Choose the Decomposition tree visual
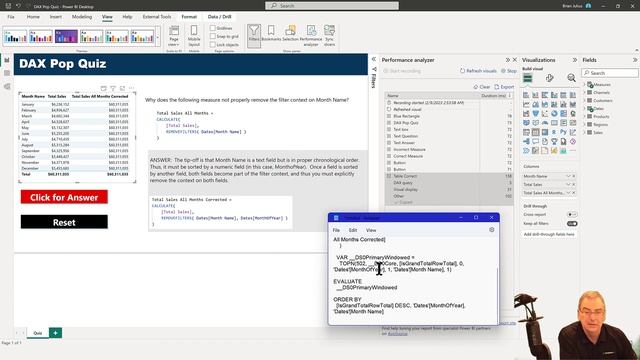The image size is (640, 360). pyautogui.click(x=526, y=142)
